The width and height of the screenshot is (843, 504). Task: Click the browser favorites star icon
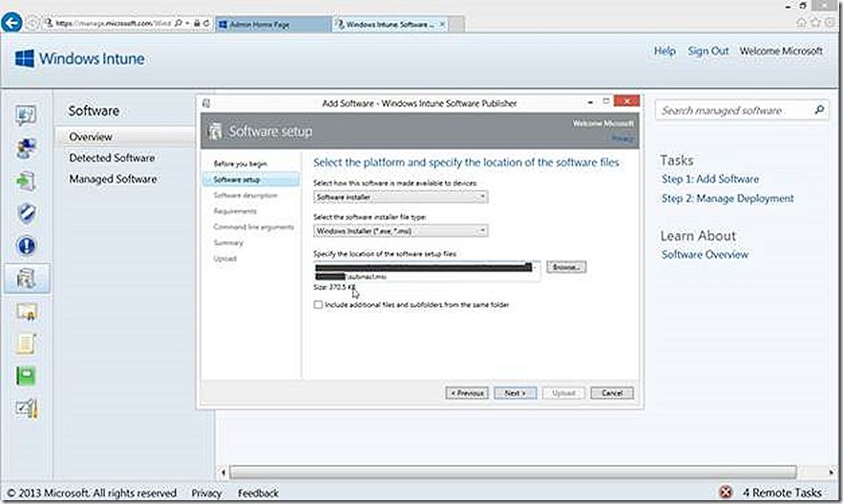point(815,23)
